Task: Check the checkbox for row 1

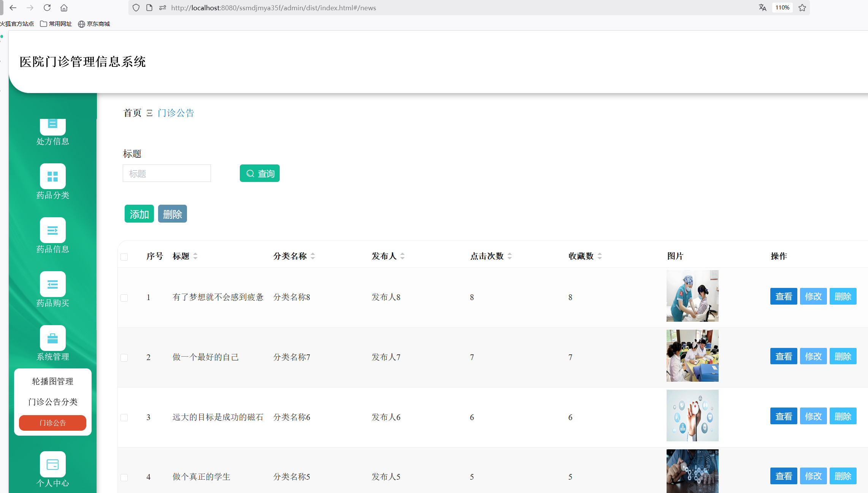Action: [x=124, y=298]
